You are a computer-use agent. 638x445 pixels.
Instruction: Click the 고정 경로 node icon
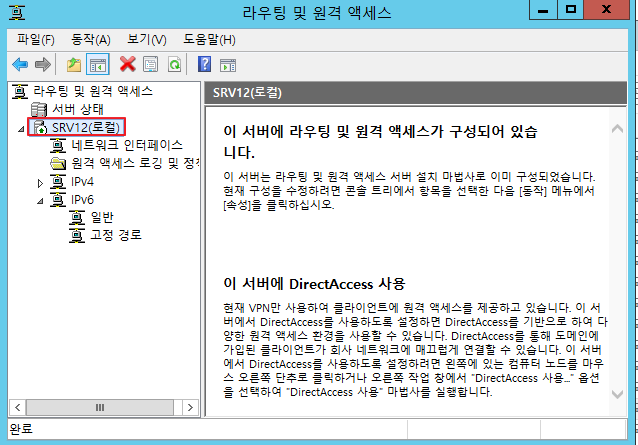coord(77,236)
